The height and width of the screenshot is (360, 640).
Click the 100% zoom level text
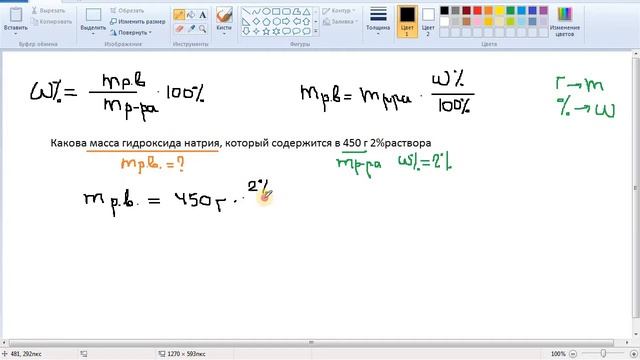558,354
